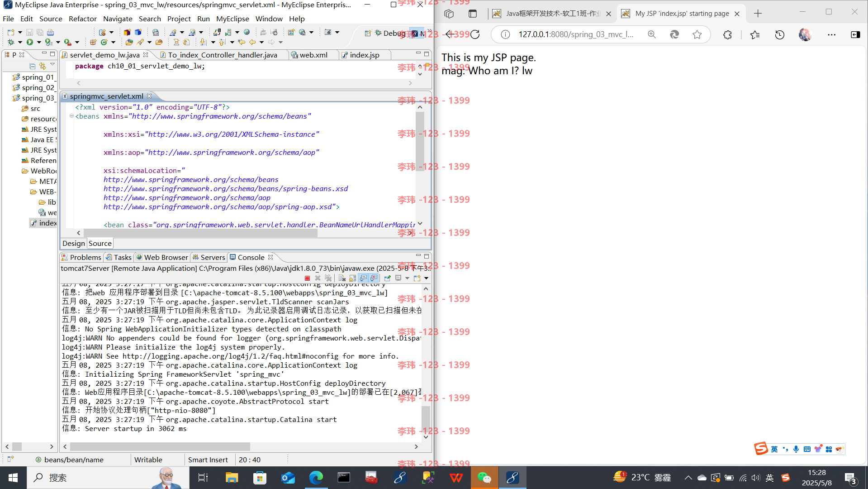Open a new tab in Edge with the plus button
This screenshot has width=868, height=489.
coord(758,14)
